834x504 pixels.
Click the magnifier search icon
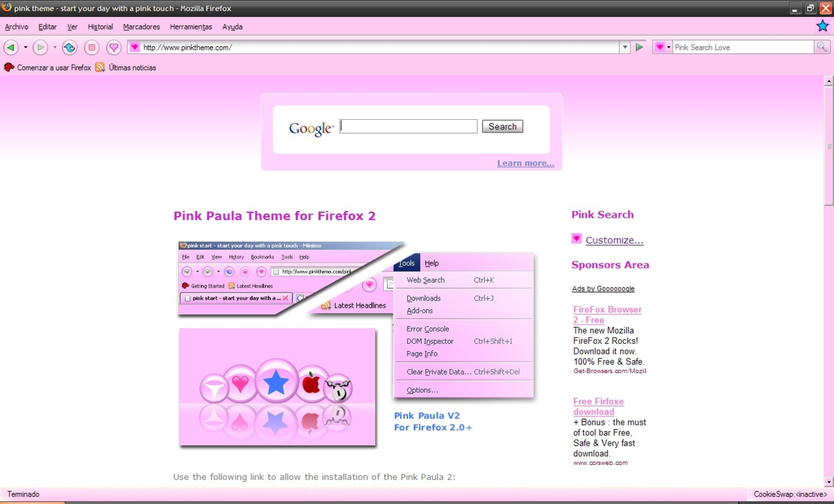[821, 47]
